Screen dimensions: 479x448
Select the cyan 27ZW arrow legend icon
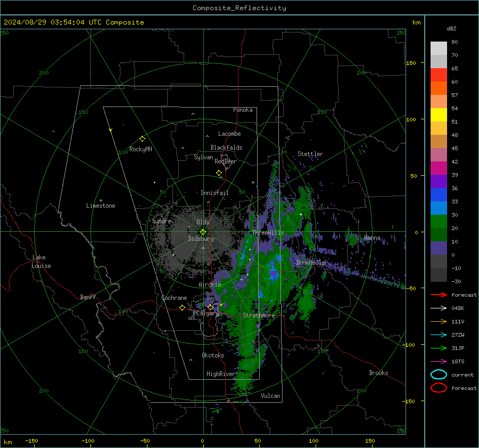439,335
